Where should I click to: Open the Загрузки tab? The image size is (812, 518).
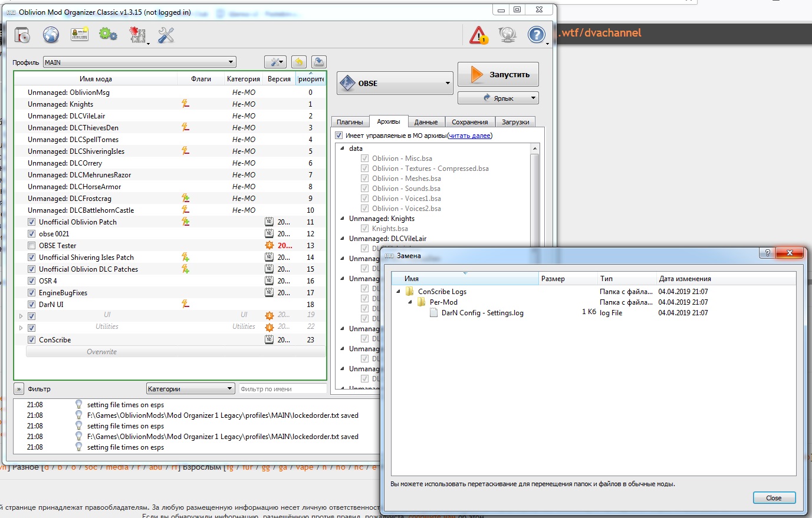(515, 122)
